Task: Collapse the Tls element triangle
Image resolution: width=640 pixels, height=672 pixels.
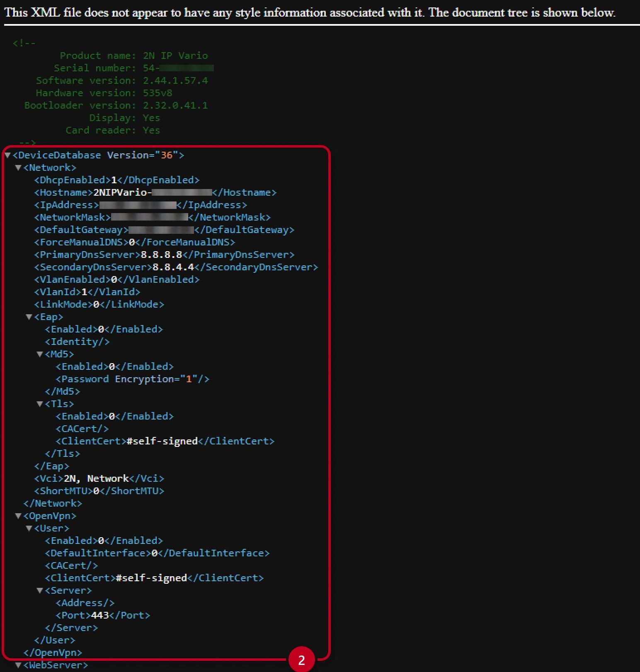Action: click(40, 404)
